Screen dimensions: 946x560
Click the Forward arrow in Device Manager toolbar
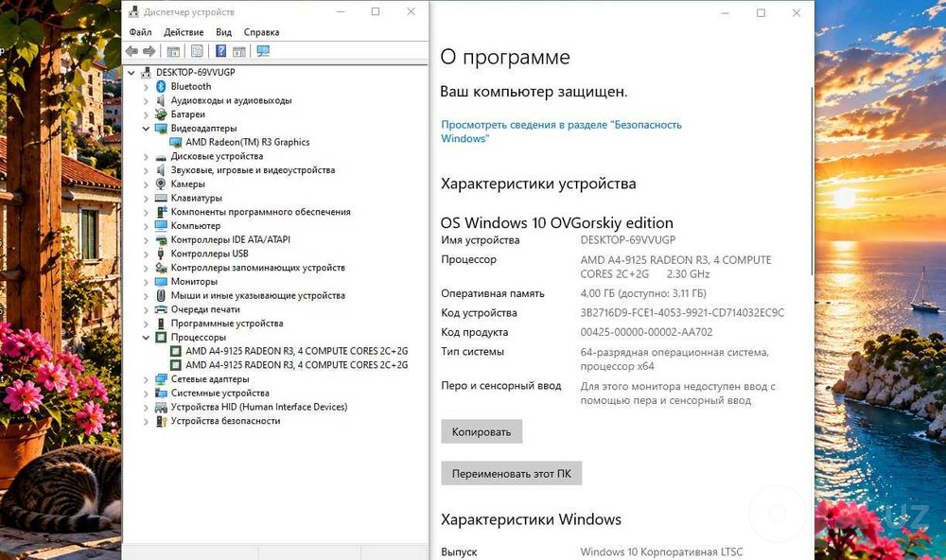149,51
